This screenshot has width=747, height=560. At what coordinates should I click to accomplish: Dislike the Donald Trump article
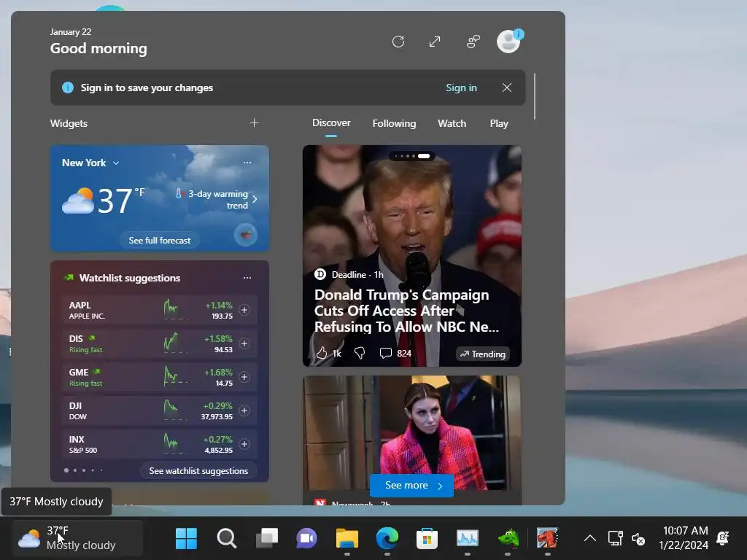click(360, 354)
